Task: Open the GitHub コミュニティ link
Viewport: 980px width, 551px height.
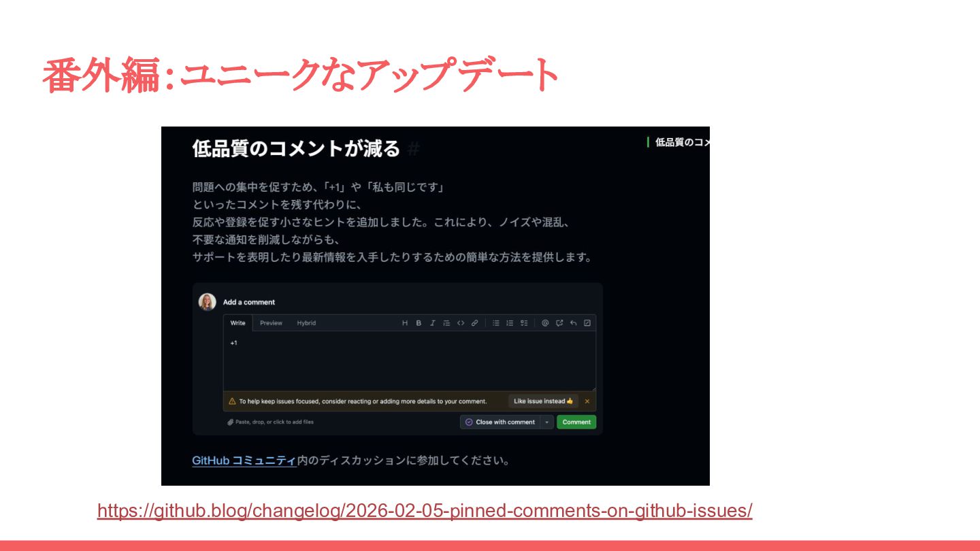Action: (x=244, y=461)
